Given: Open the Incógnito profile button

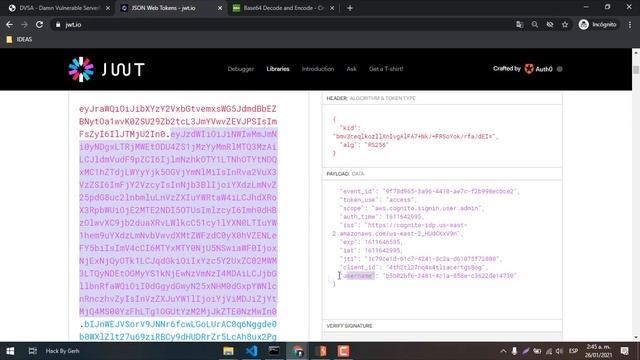Looking at the screenshot, I should coord(598,25).
